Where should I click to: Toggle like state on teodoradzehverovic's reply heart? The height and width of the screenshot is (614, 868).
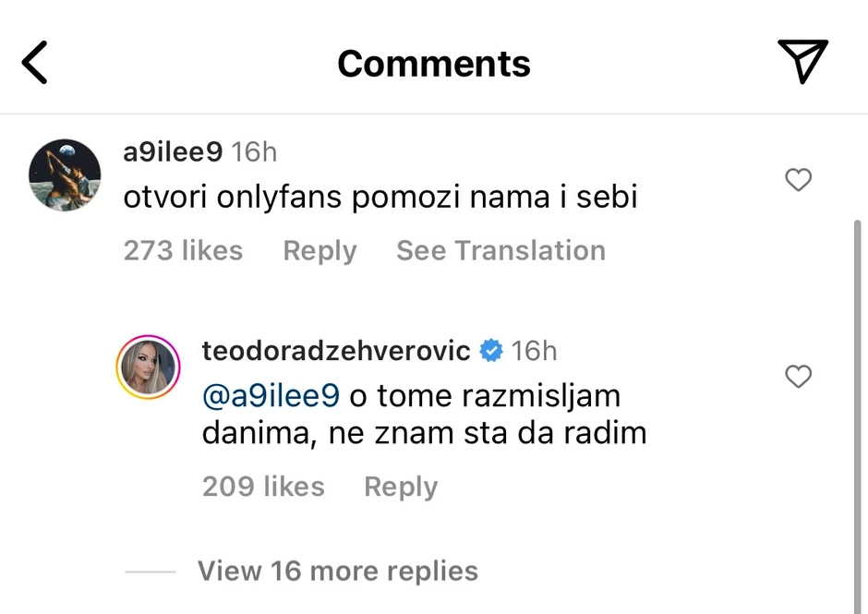click(x=798, y=377)
